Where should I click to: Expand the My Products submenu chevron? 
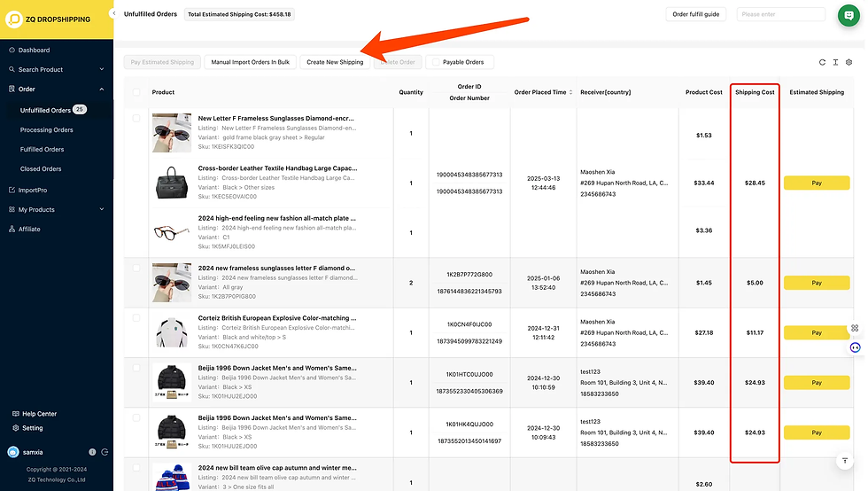click(x=101, y=209)
